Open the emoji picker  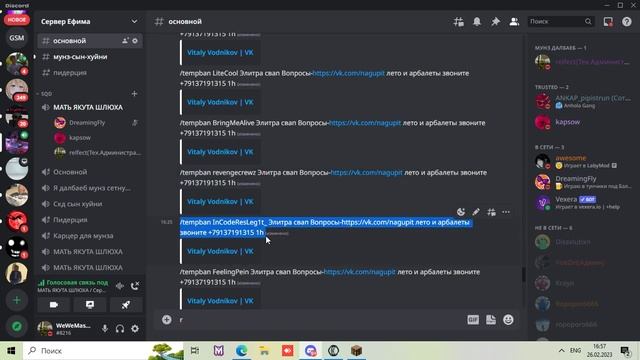pyautogui.click(x=508, y=320)
